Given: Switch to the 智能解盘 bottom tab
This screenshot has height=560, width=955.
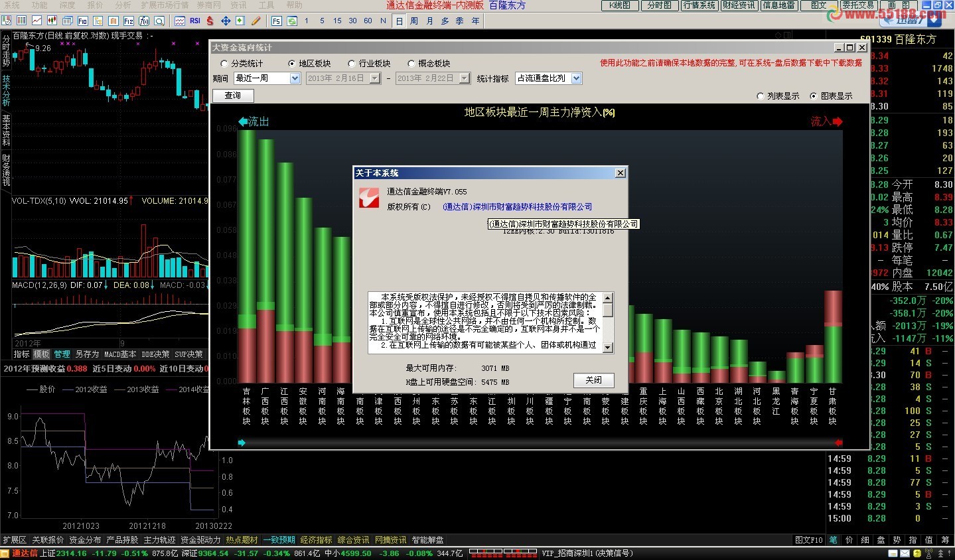Looking at the screenshot, I should pos(427,540).
